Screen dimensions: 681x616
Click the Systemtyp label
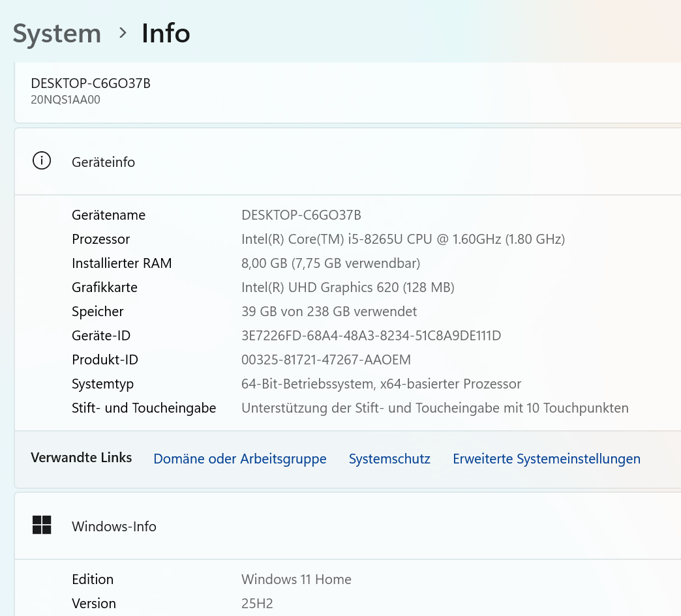pos(102,384)
